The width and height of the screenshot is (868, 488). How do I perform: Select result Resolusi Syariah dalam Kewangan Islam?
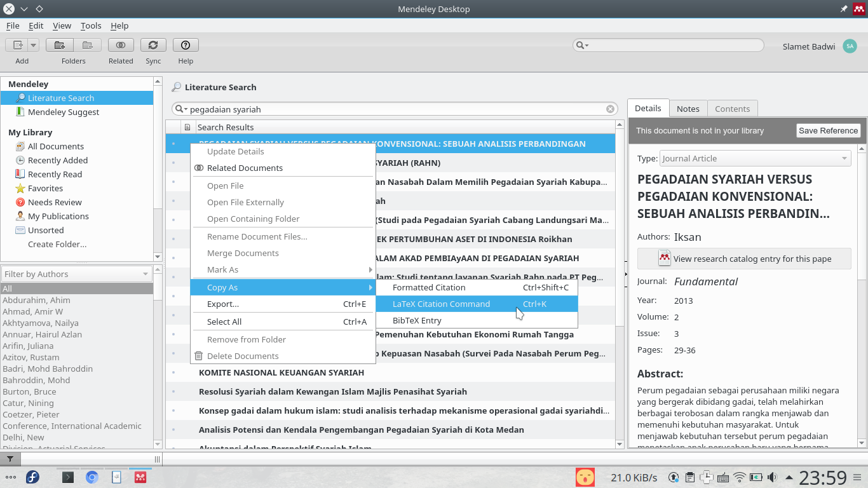[x=390, y=391]
